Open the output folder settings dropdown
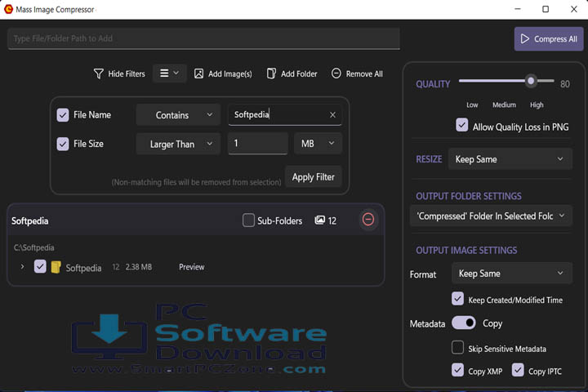The width and height of the screenshot is (588, 392). pyautogui.click(x=491, y=216)
